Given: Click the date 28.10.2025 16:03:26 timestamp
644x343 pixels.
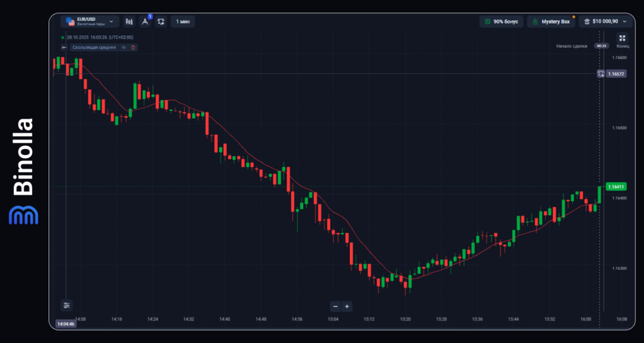Looking at the screenshot, I should point(100,37).
